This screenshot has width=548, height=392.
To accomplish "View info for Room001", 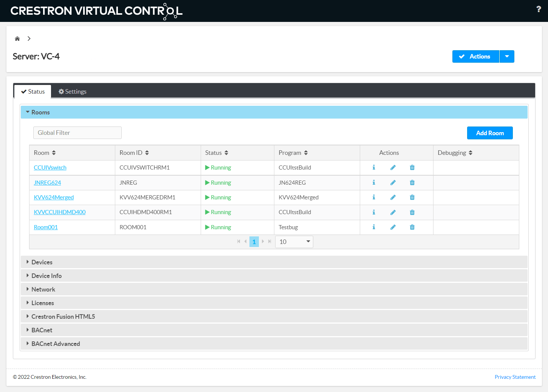I will (374, 227).
